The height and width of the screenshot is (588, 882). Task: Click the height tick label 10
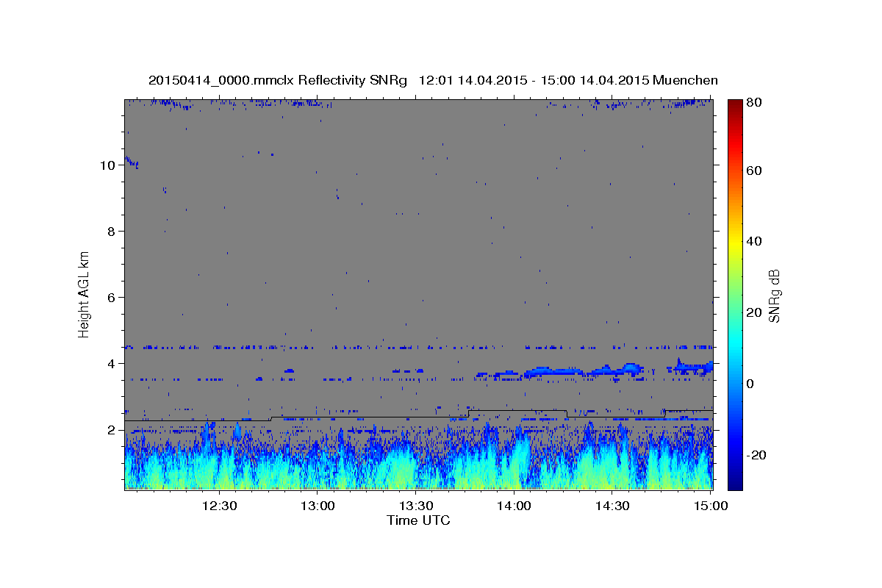click(107, 165)
